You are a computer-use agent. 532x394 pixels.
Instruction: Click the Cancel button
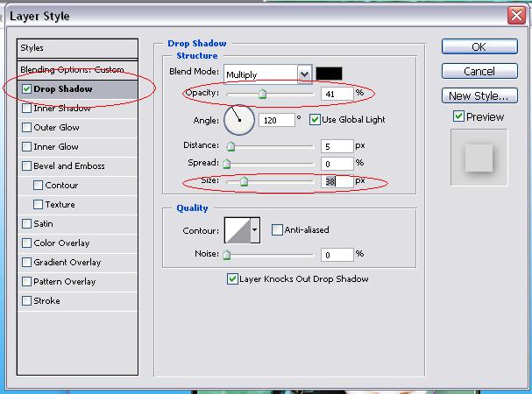479,72
